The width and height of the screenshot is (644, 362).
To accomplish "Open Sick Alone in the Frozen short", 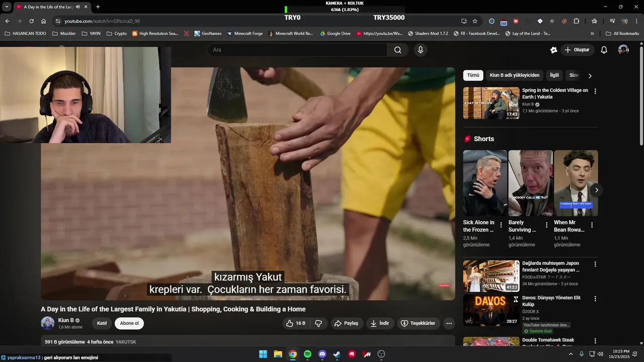I will (485, 183).
